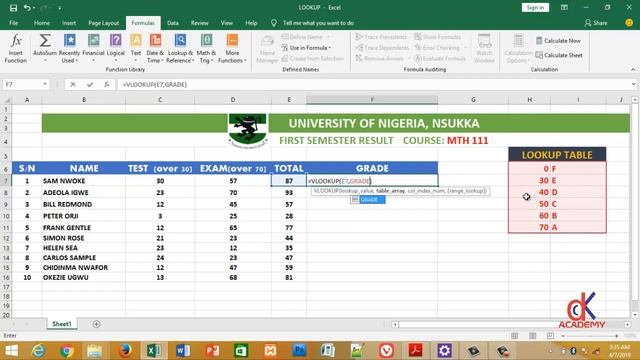This screenshot has width=640, height=360.
Task: Click the horizontal scrollbar track
Action: 511,324
